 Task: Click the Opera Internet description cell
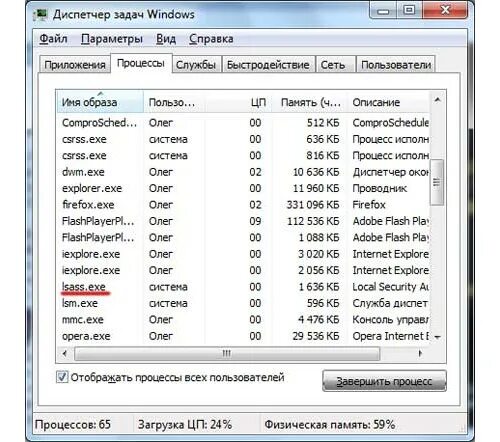[x=391, y=336]
